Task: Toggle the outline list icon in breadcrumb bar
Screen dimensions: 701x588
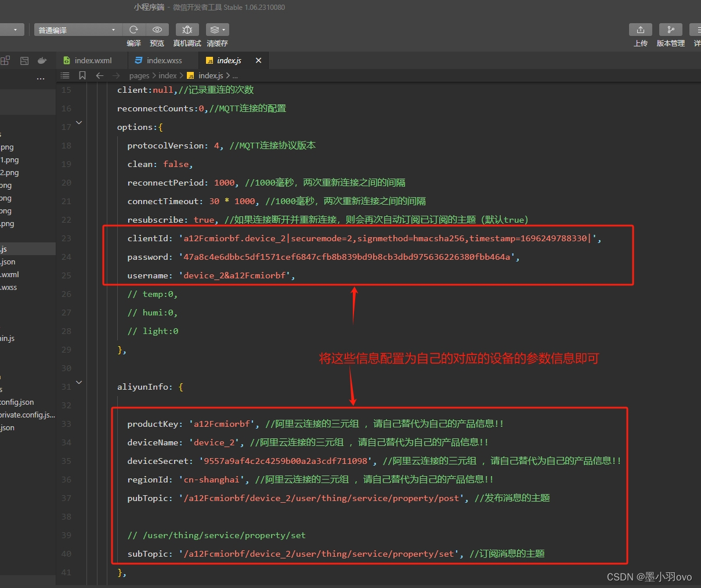Action: (x=65, y=75)
